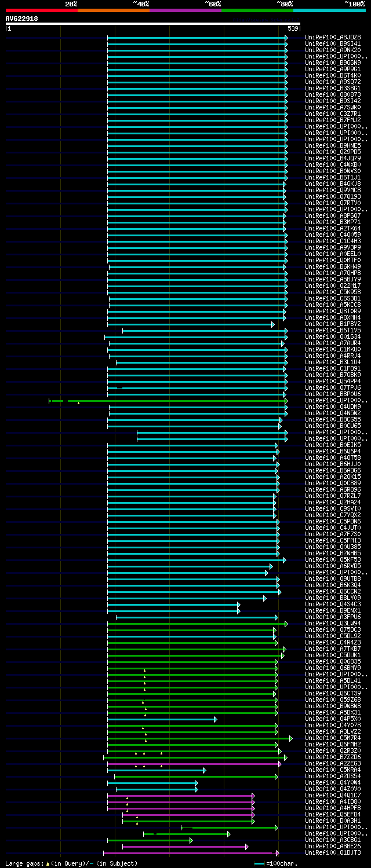Viewport: 371px width, 868px height.
Task: Click the UniRef100_B1PBY2 label
Action: (x=334, y=324)
